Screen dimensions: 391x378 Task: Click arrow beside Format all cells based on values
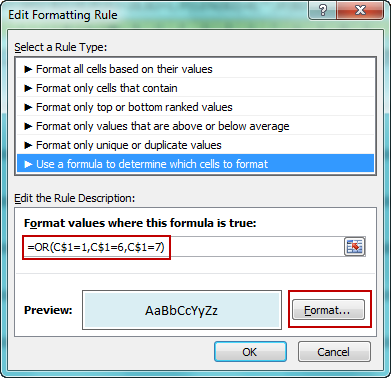click(x=28, y=69)
